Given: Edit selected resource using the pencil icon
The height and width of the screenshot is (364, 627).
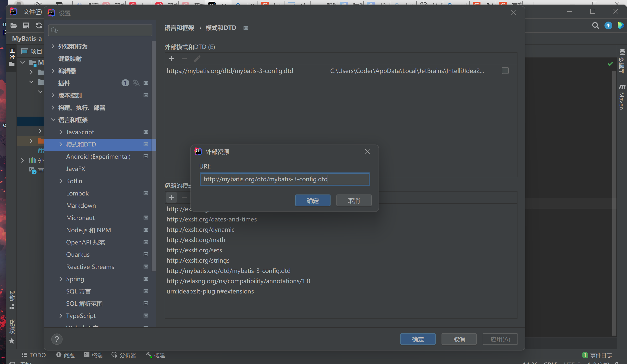Looking at the screenshot, I should tap(197, 59).
